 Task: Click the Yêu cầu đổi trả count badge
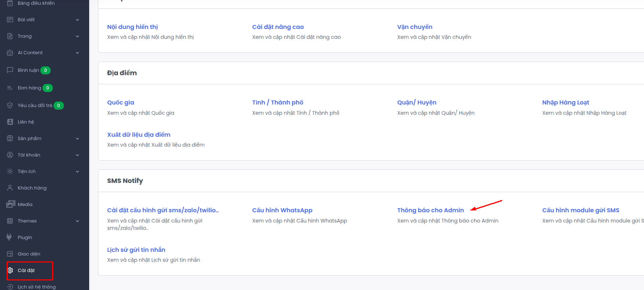tap(59, 106)
